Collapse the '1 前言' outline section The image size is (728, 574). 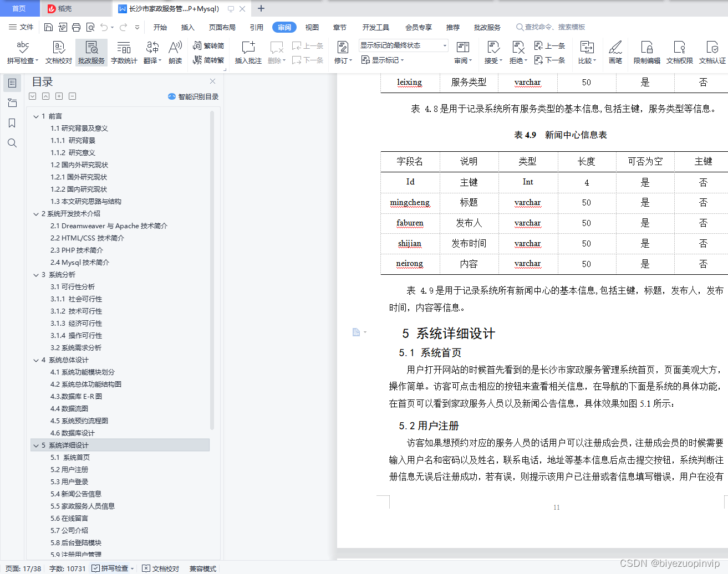[36, 116]
